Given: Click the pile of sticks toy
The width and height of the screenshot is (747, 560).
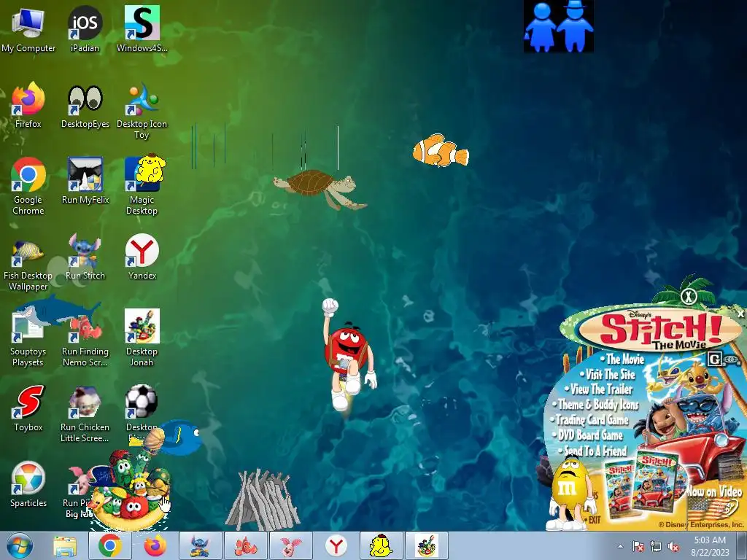Looking at the screenshot, I should [x=262, y=499].
